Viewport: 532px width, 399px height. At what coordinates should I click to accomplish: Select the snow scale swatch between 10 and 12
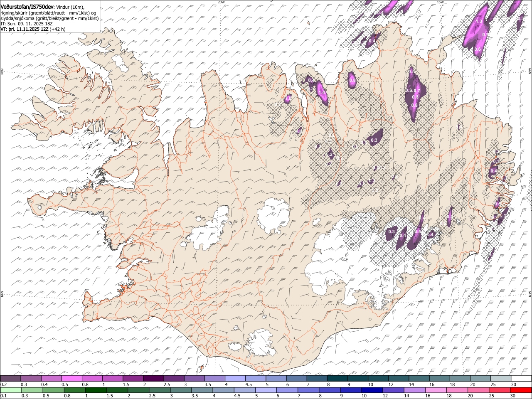[x=378, y=378]
